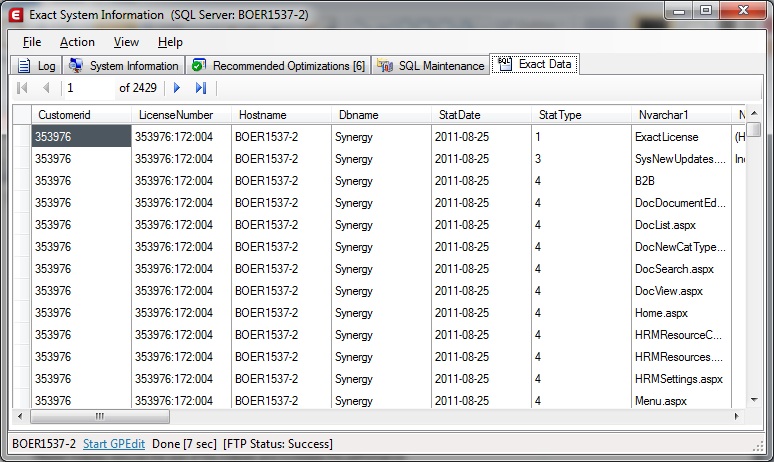Select StatType value 3 in SysNewUpdates row

[x=581, y=158]
